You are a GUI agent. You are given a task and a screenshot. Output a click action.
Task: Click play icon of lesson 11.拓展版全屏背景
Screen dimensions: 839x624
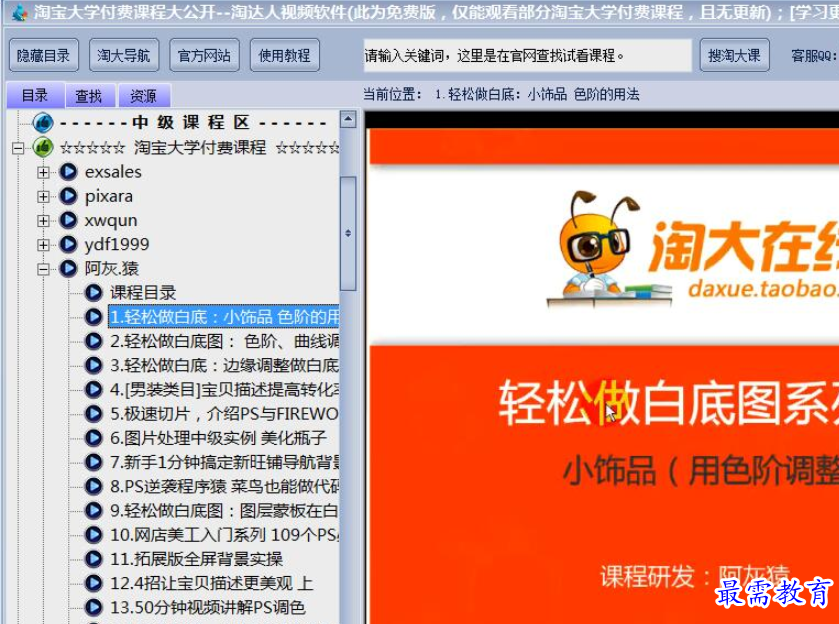(93, 559)
